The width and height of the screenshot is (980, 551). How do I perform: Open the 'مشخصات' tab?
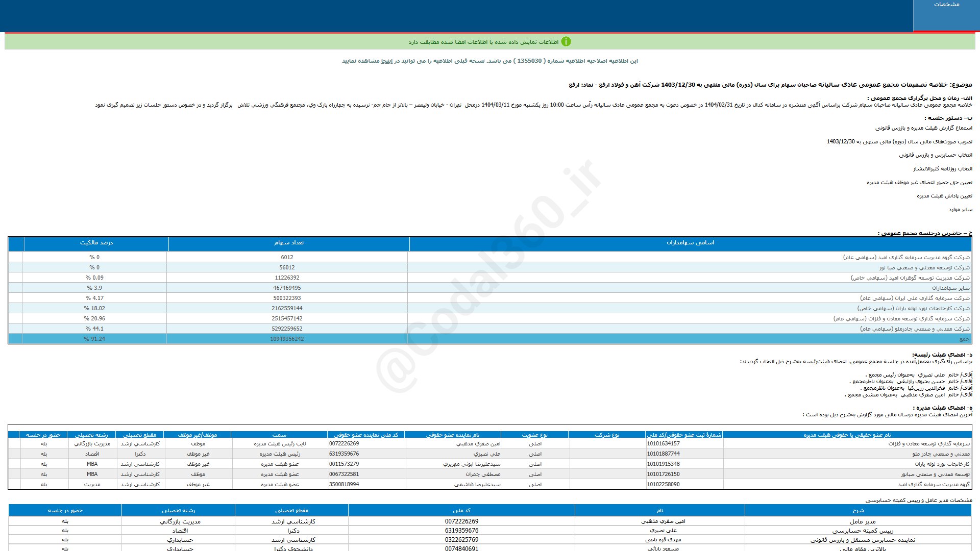point(946,15)
